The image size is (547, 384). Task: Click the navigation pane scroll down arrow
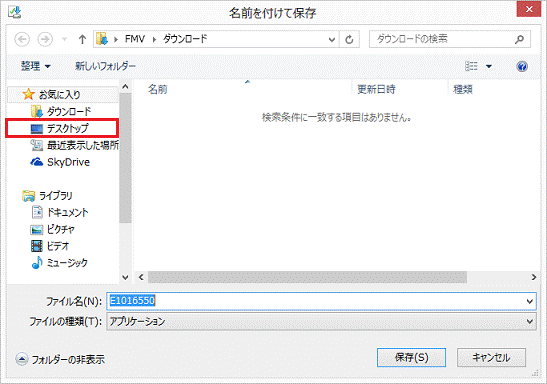[125, 277]
